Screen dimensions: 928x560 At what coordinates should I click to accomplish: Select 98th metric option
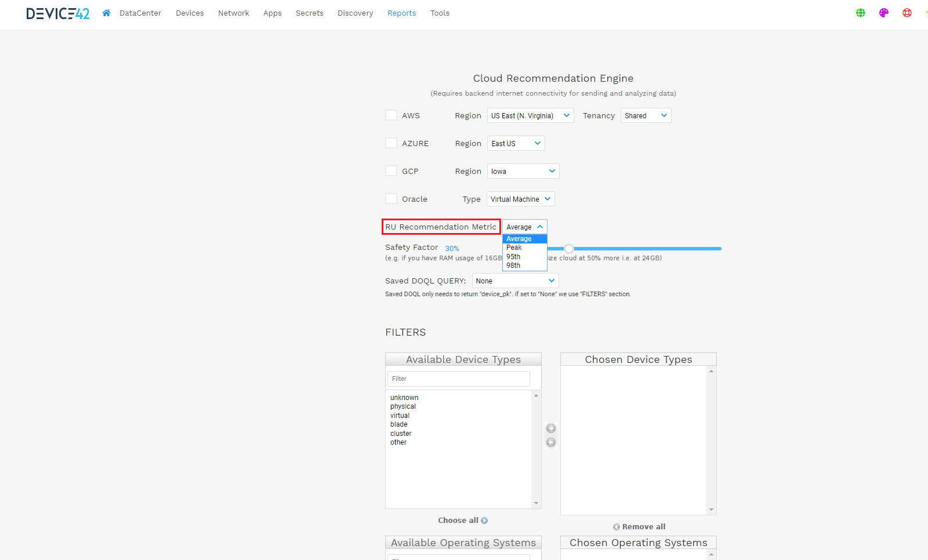(x=525, y=266)
